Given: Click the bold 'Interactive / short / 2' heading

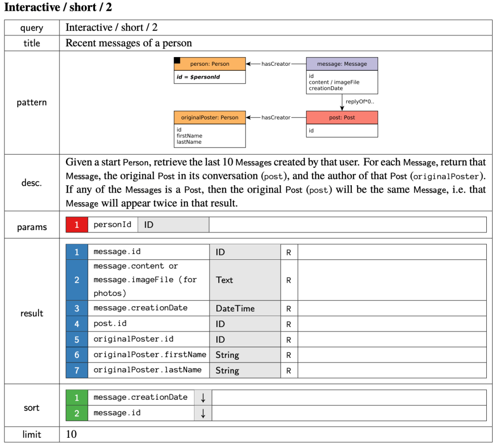Looking at the screenshot, I should [x=58, y=8].
